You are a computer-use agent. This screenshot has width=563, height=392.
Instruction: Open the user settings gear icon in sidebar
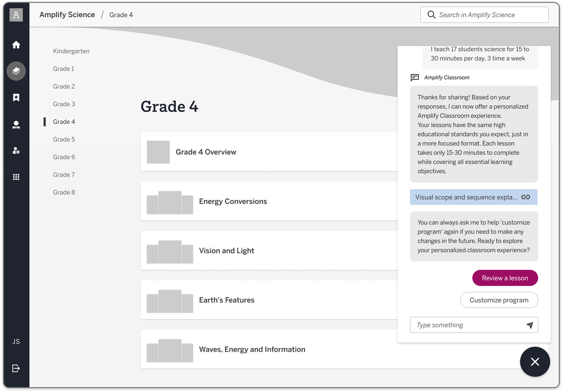pyautogui.click(x=16, y=151)
